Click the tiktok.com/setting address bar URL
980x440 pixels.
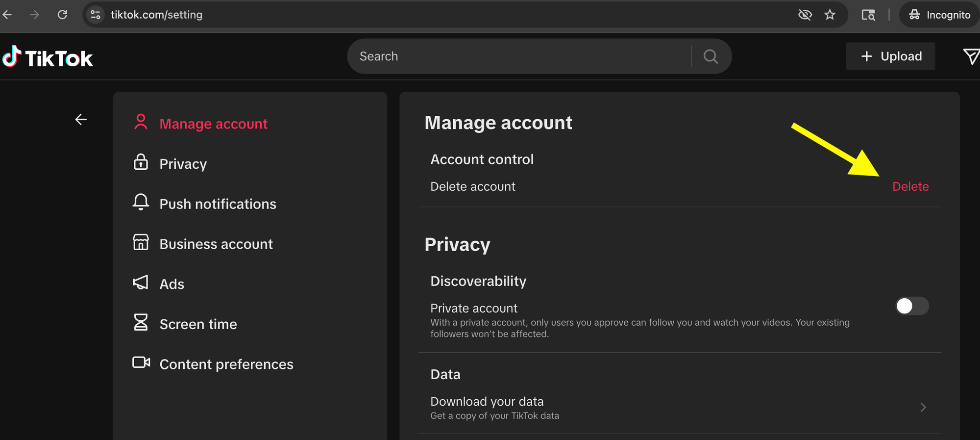pyautogui.click(x=156, y=15)
